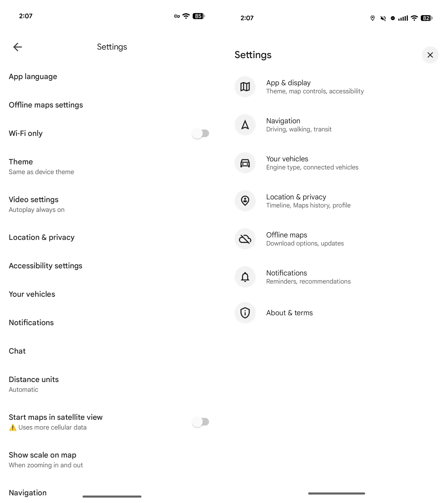
Task: Open Offline maps settings in left list
Action: coord(46,105)
